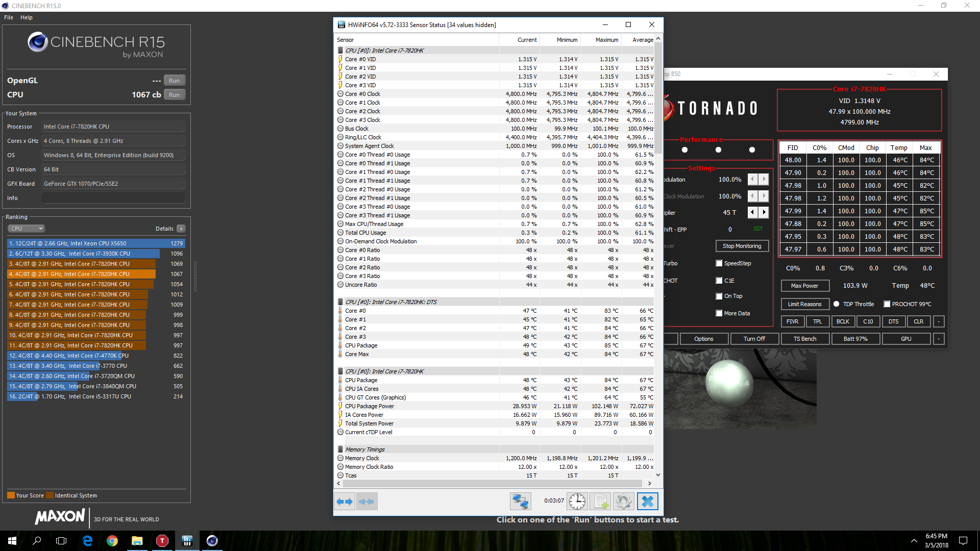Select ranking row Intel Core i7-4770K
Viewport: 980px width, 551px height.
pos(96,356)
